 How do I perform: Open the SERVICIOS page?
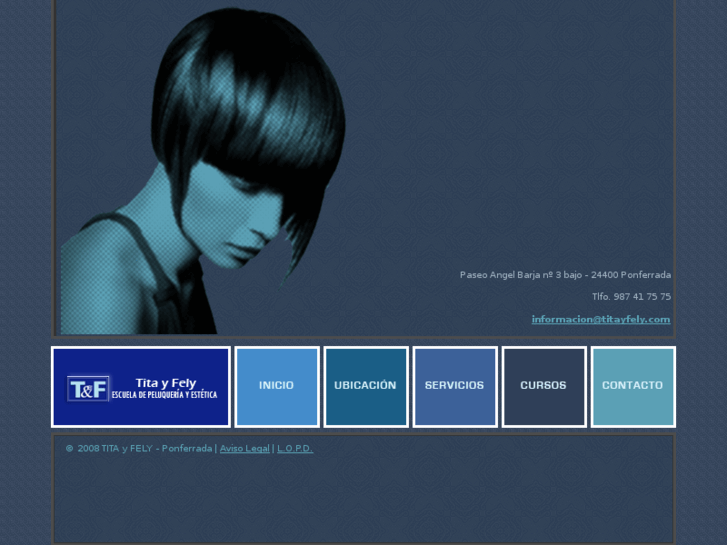454,386
